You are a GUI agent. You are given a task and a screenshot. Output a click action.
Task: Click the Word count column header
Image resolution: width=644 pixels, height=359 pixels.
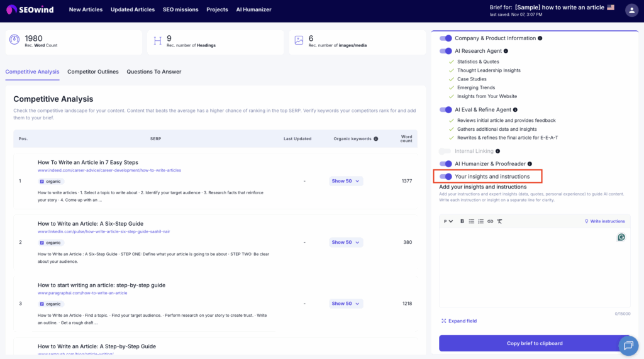[x=406, y=139]
